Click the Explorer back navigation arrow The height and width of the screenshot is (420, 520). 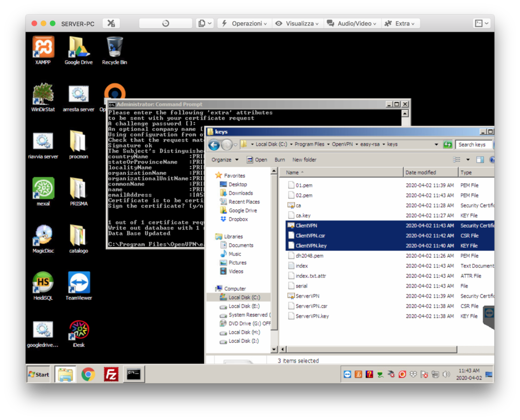click(x=214, y=145)
